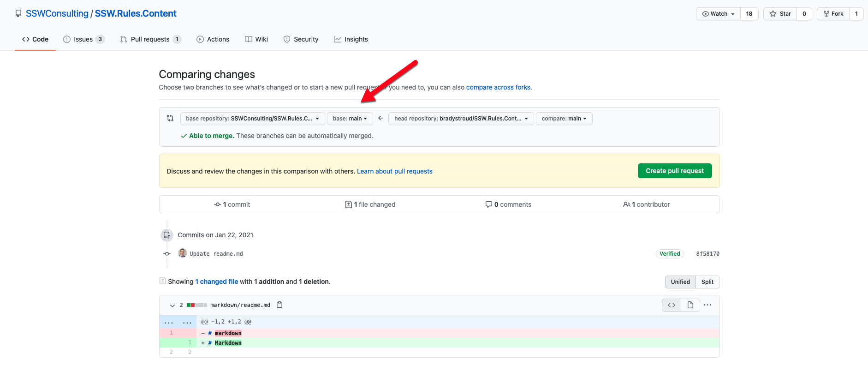
Task: Click the Able to merge checkmark icon
Action: 184,136
